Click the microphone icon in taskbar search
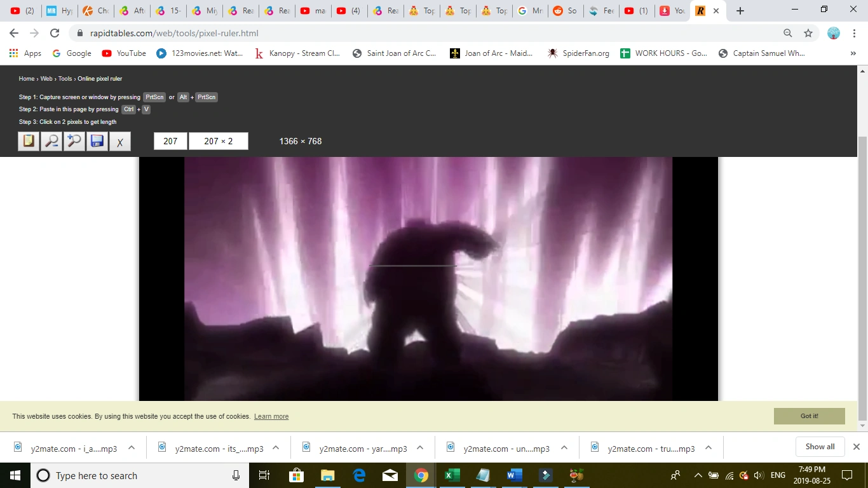Screen dimensions: 868x488 tap(236, 475)
